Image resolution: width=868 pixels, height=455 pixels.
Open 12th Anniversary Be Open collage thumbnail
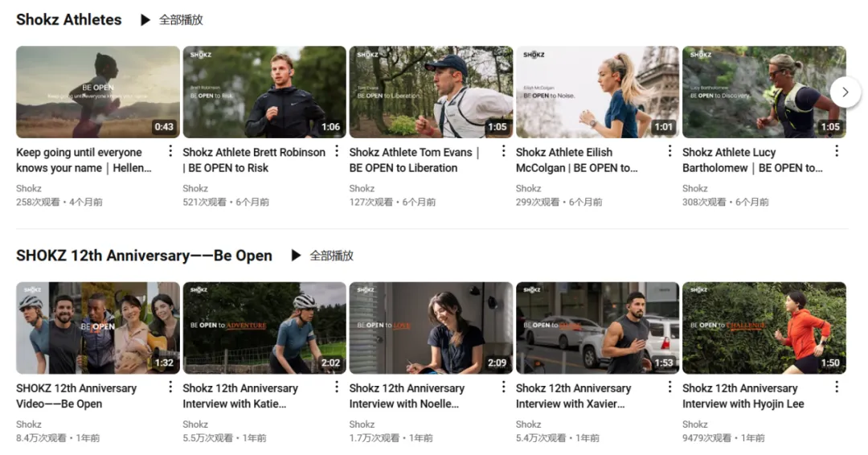[98, 328]
